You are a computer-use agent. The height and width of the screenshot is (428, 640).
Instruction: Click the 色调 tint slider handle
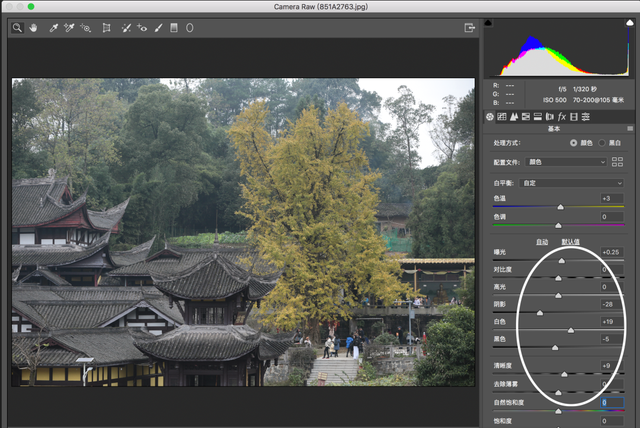point(558,226)
